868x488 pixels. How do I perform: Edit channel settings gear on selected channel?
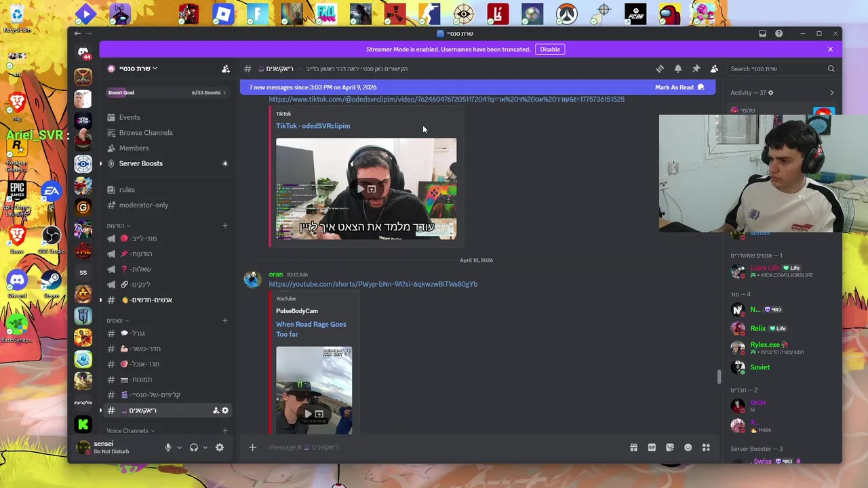point(225,410)
